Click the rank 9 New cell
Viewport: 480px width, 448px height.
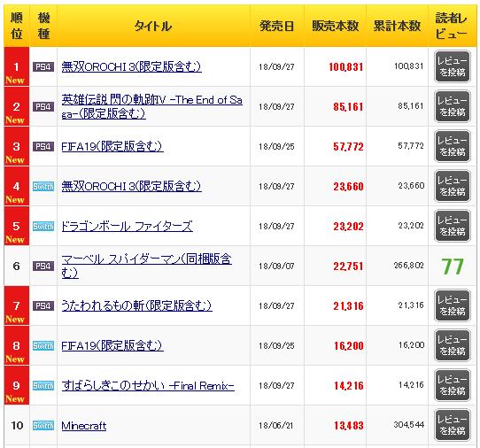pos(17,385)
